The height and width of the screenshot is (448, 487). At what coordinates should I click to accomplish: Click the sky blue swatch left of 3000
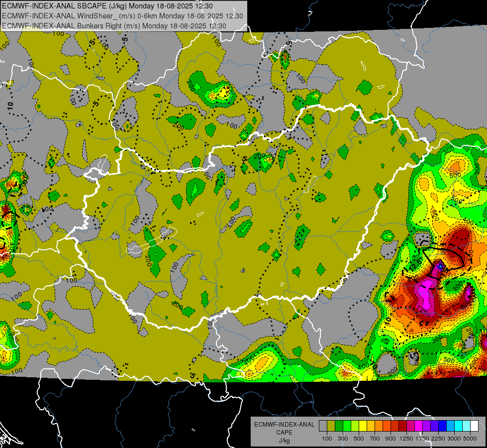point(450,426)
